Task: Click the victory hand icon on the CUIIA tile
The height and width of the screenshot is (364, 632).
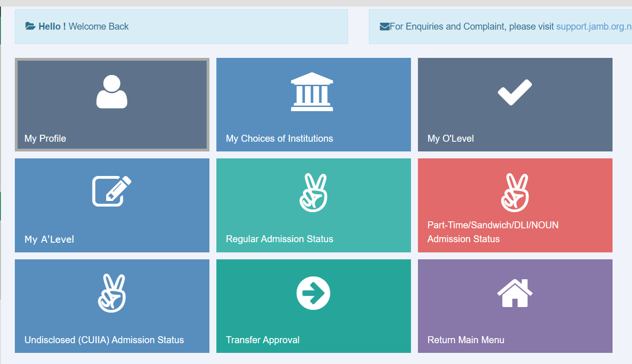Action: coord(112,293)
